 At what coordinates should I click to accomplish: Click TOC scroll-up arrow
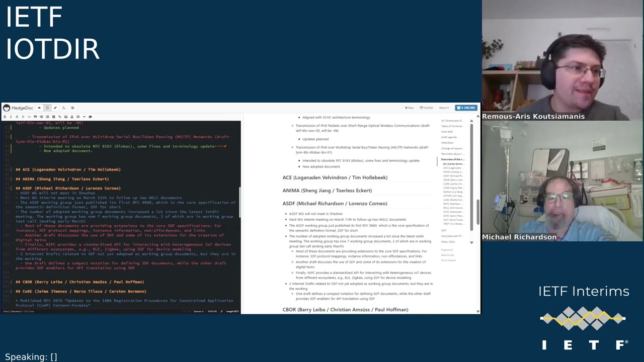pyautogui.click(x=471, y=121)
